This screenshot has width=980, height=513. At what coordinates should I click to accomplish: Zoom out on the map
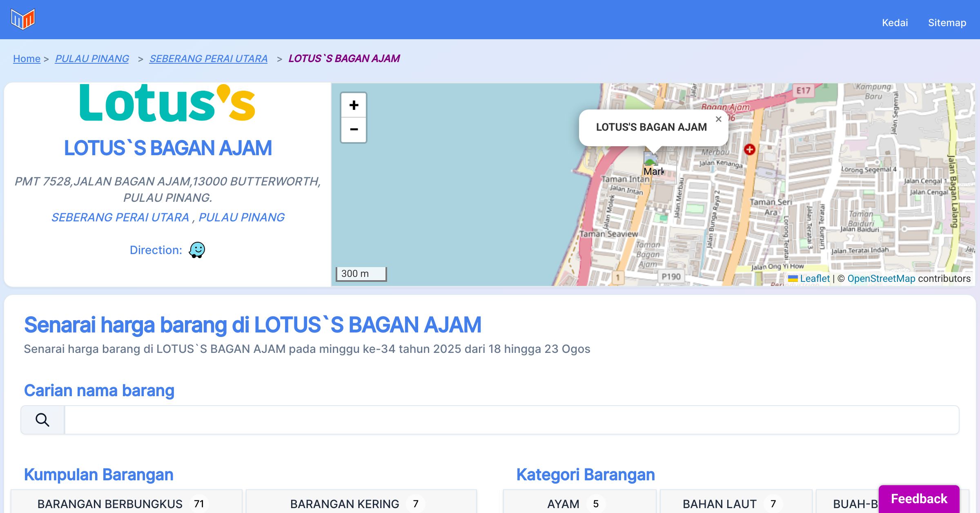[x=354, y=130]
